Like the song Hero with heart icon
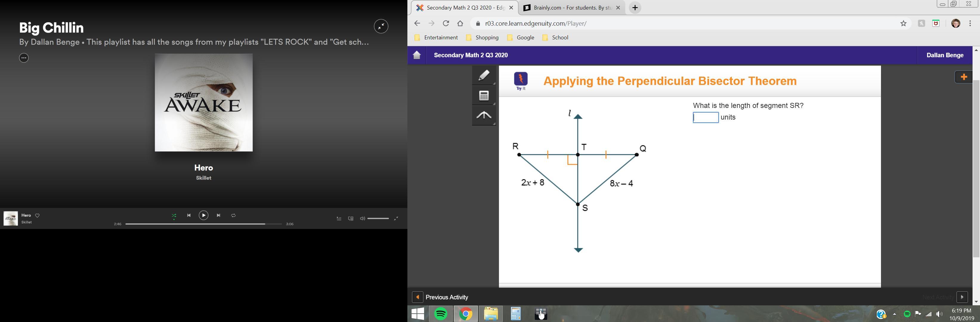Viewport: 980px width, 322px height. [37, 216]
